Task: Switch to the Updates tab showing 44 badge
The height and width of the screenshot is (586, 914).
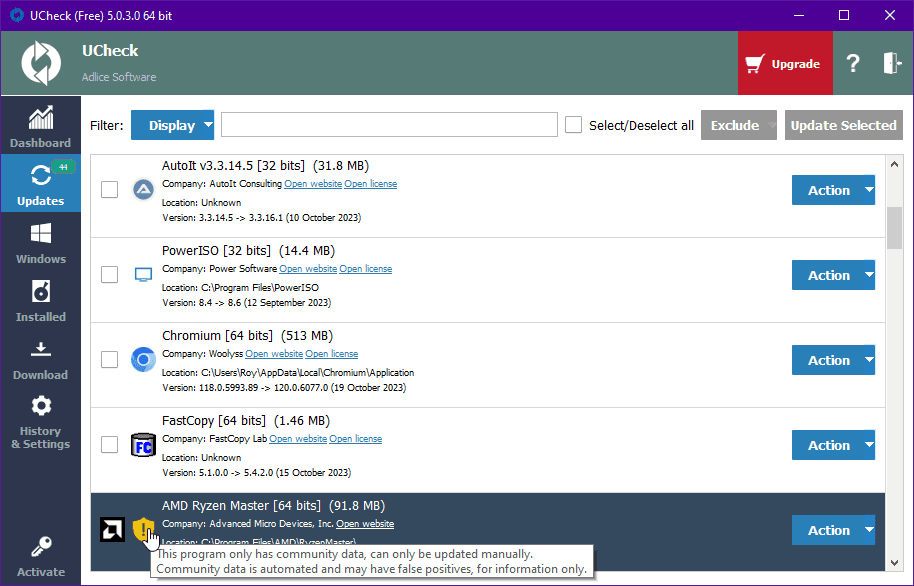Action: tap(40, 183)
